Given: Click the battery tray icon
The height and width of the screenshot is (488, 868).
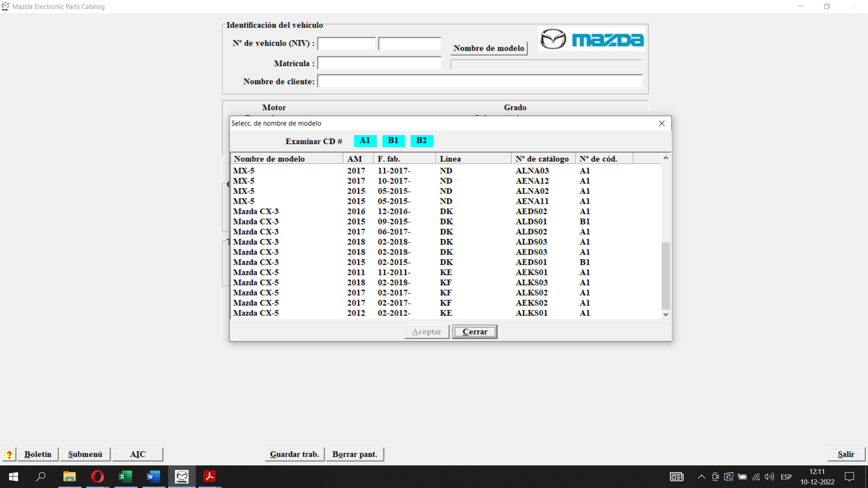Looking at the screenshot, I should click(x=742, y=477).
